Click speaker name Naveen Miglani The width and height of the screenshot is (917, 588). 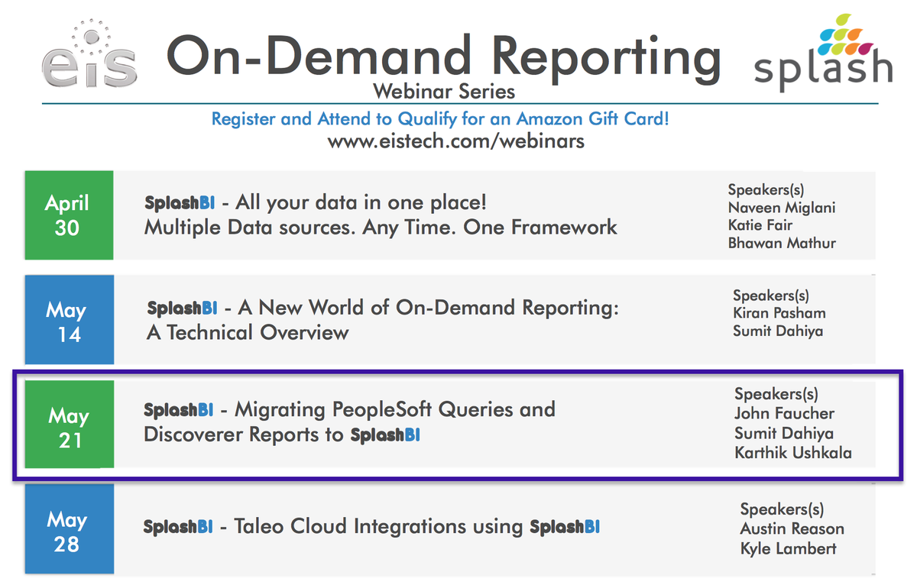(x=782, y=208)
